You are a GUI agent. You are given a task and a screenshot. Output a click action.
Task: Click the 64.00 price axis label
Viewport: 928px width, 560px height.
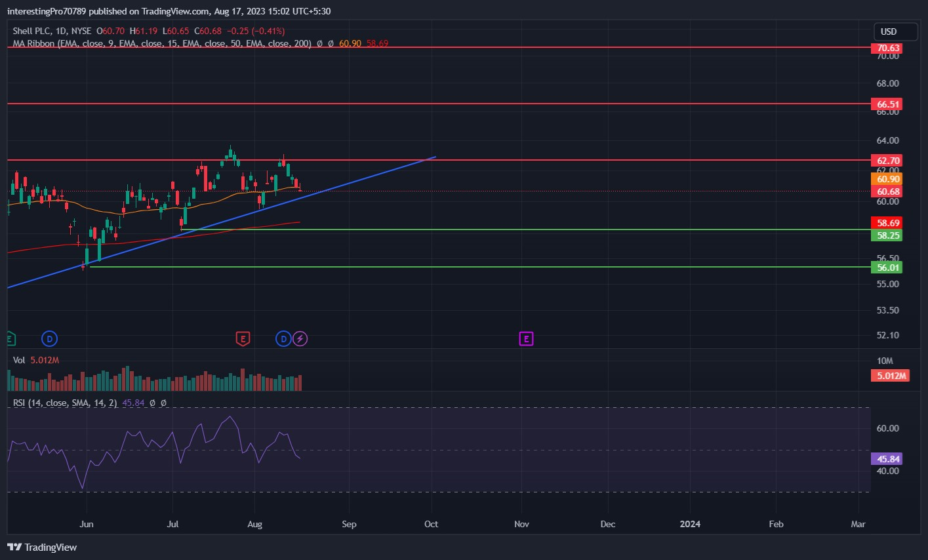pos(888,140)
